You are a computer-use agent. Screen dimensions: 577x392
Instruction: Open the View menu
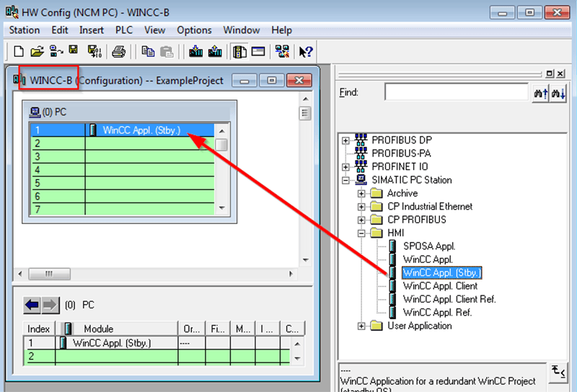[x=154, y=30]
